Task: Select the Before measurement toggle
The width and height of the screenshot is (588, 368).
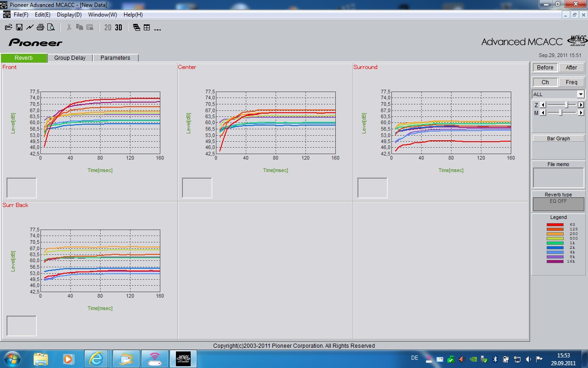Action: click(545, 68)
